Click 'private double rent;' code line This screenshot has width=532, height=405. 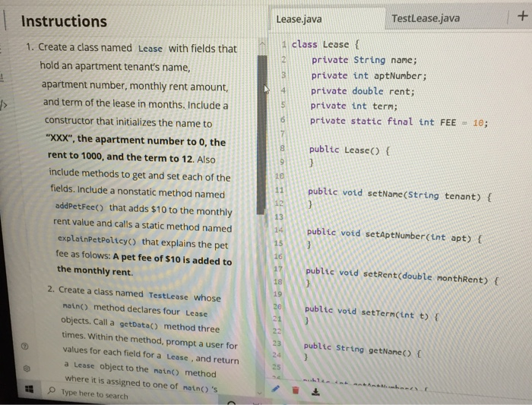[363, 91]
